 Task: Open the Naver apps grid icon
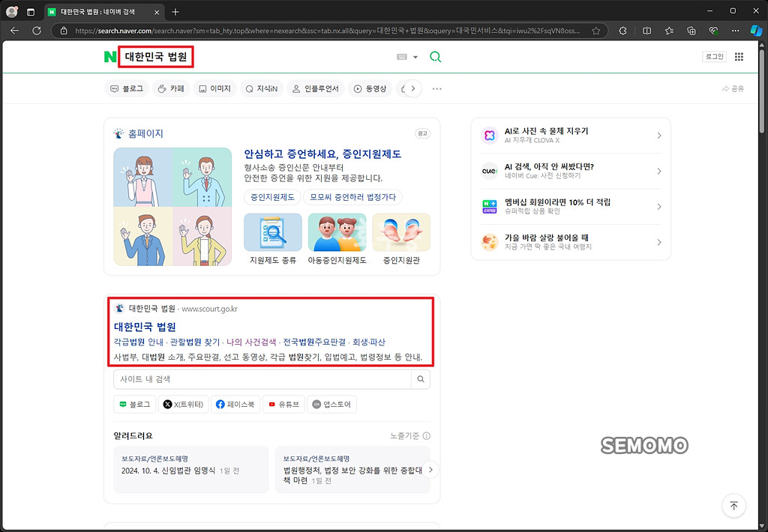[739, 57]
